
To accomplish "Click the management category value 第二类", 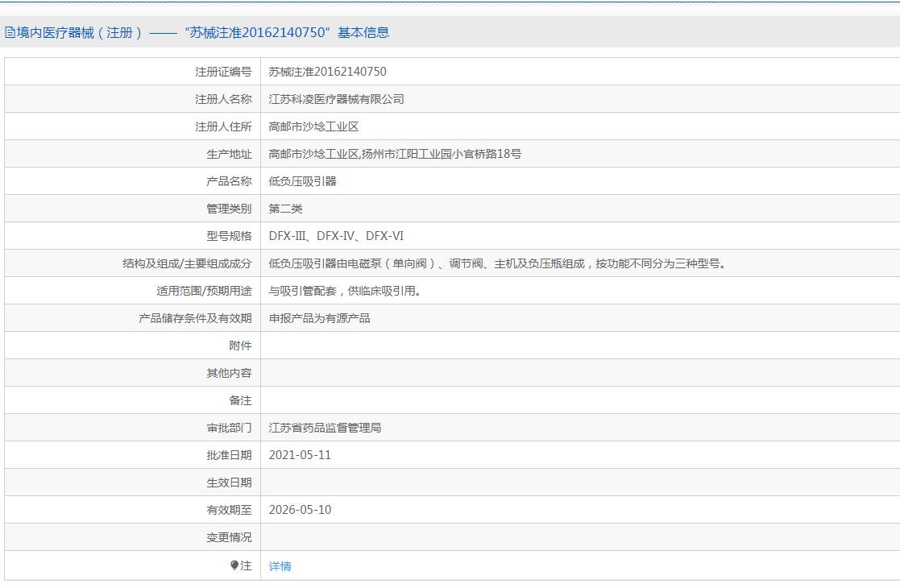I will [285, 209].
